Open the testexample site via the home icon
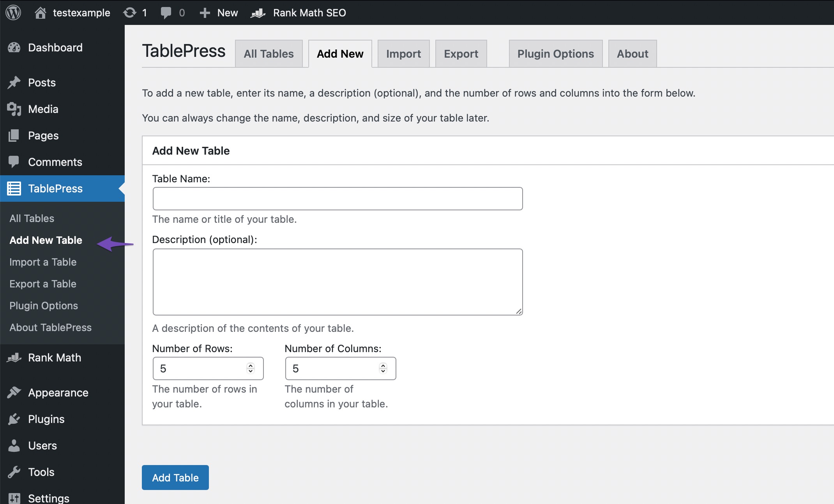Viewport: 834px width, 504px height. (x=40, y=12)
